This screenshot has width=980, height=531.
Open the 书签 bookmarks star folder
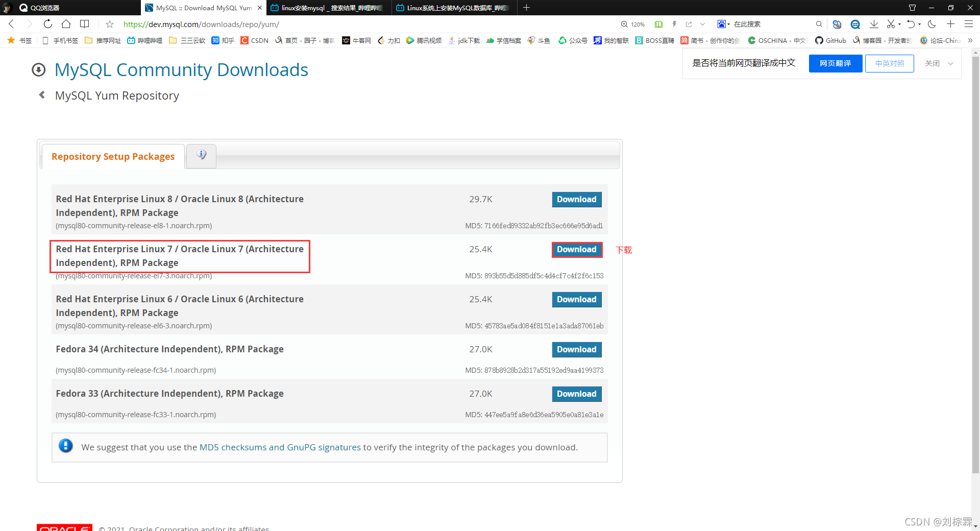click(19, 40)
